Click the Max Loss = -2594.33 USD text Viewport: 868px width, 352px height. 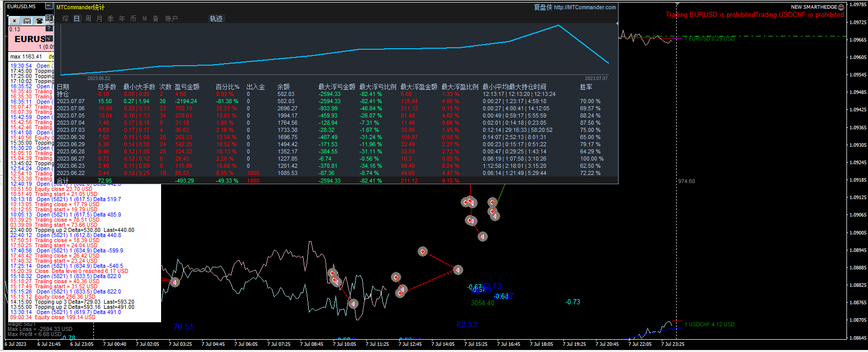40,329
